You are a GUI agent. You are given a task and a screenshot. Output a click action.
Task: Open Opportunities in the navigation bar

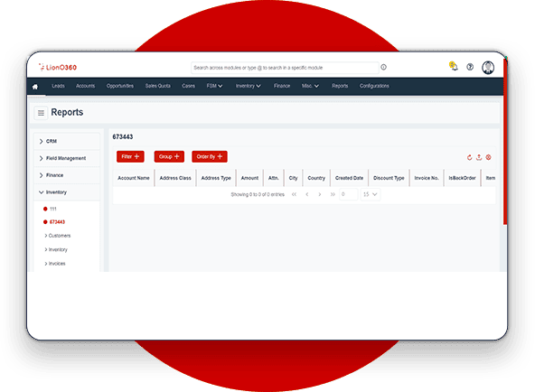120,86
